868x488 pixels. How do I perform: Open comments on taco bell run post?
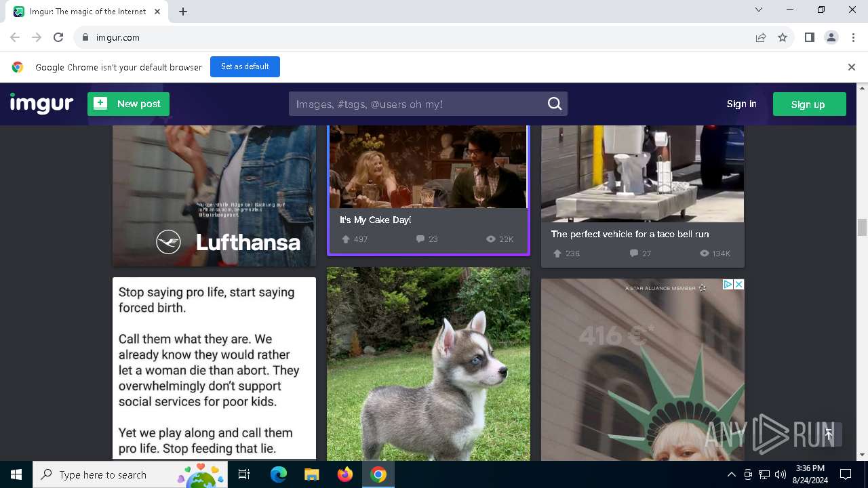tap(634, 253)
